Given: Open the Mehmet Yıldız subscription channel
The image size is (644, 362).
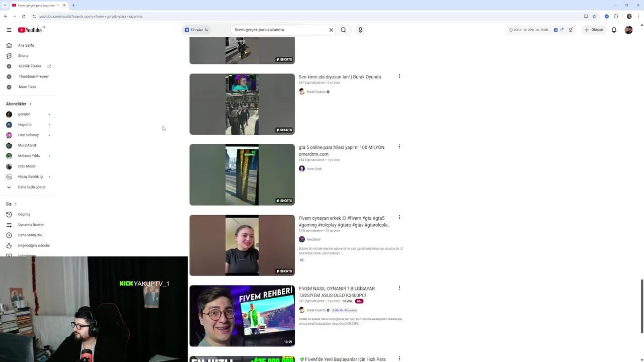Looking at the screenshot, I should (29, 156).
